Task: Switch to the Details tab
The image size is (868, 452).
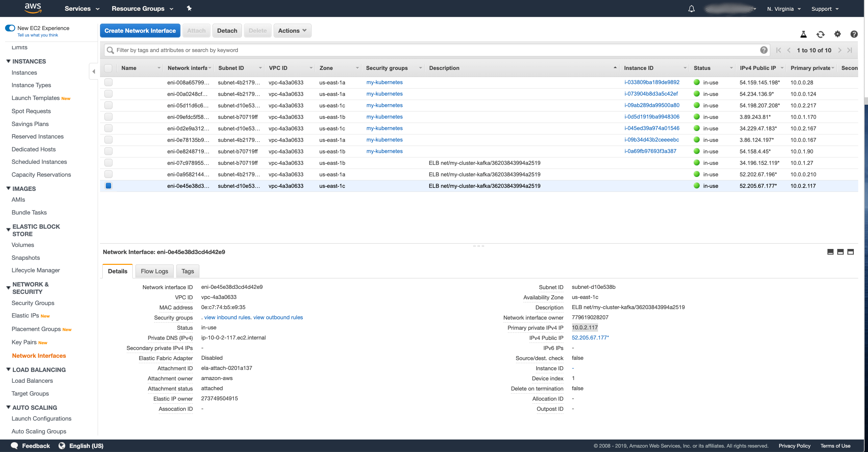Action: 118,271
